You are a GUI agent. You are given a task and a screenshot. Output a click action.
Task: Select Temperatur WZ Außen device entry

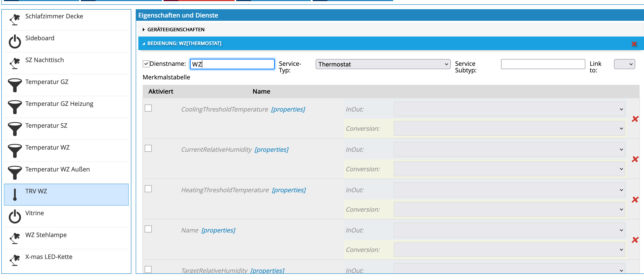pos(66,173)
